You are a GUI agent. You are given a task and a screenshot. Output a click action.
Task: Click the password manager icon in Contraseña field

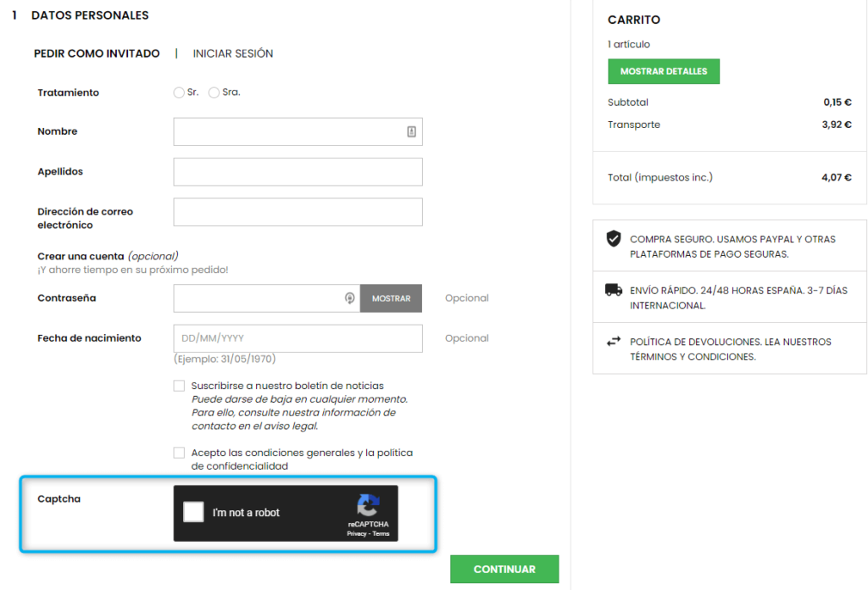click(x=349, y=298)
